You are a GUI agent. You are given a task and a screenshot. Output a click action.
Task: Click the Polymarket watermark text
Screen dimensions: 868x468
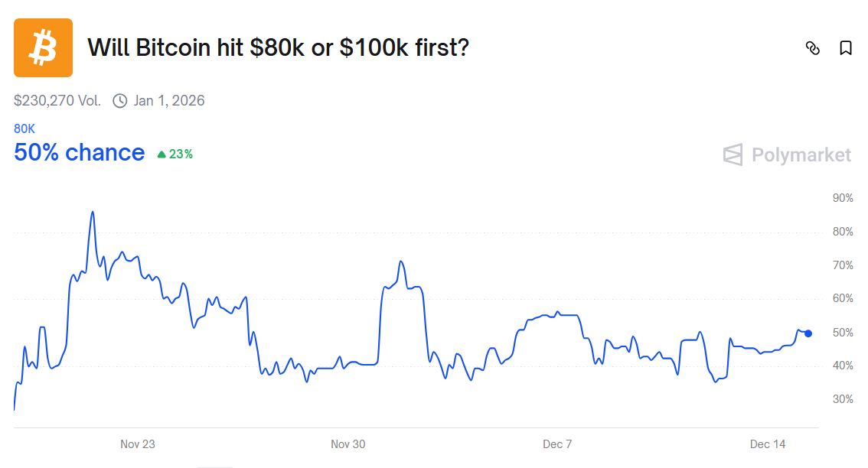(x=801, y=155)
